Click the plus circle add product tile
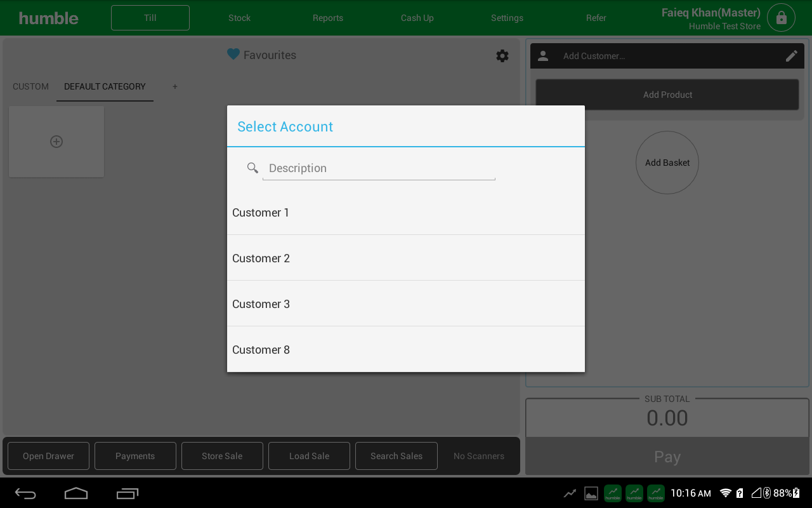 coord(56,142)
